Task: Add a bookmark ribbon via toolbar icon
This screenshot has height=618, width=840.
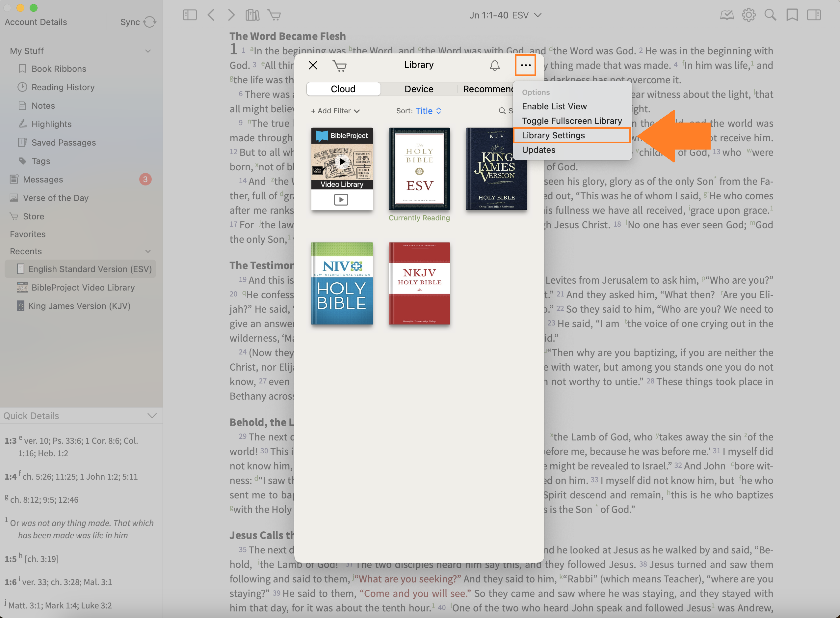Action: click(792, 15)
